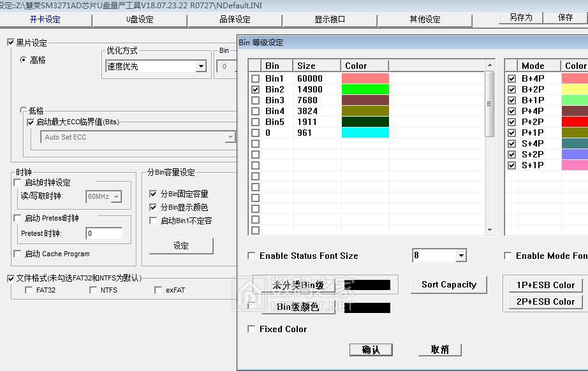Toggle Enable Status Font Size checkbox
Screen dimensions: 588x371
[x=251, y=256]
